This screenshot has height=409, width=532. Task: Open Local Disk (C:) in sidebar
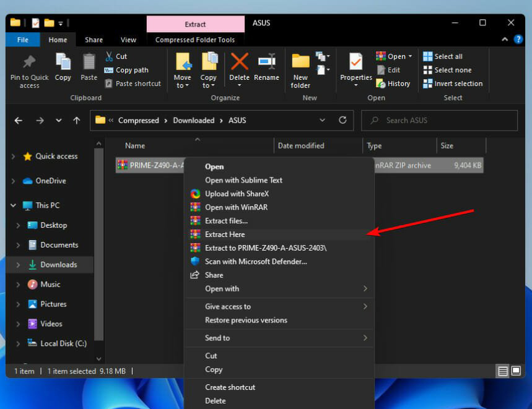(63, 343)
